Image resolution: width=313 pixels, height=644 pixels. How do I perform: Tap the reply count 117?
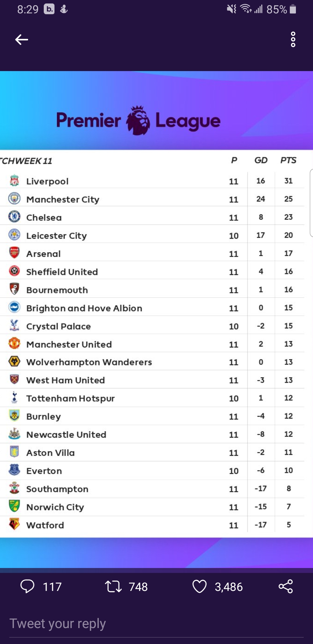coord(52,587)
